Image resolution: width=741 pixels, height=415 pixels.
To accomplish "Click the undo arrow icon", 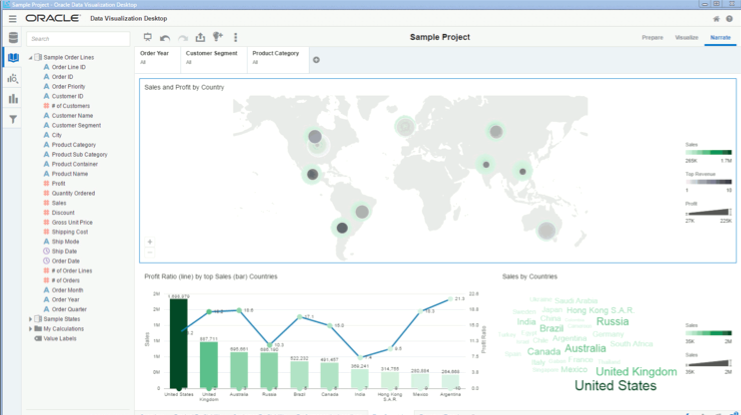I will pos(165,38).
